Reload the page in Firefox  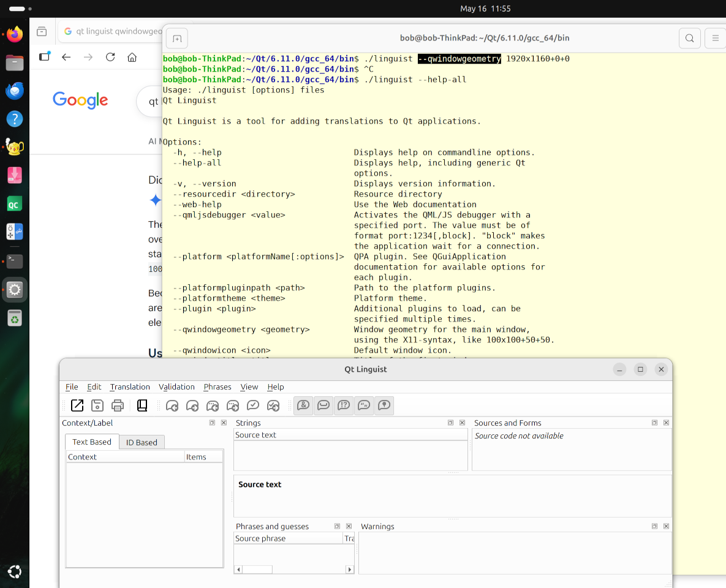click(x=110, y=57)
